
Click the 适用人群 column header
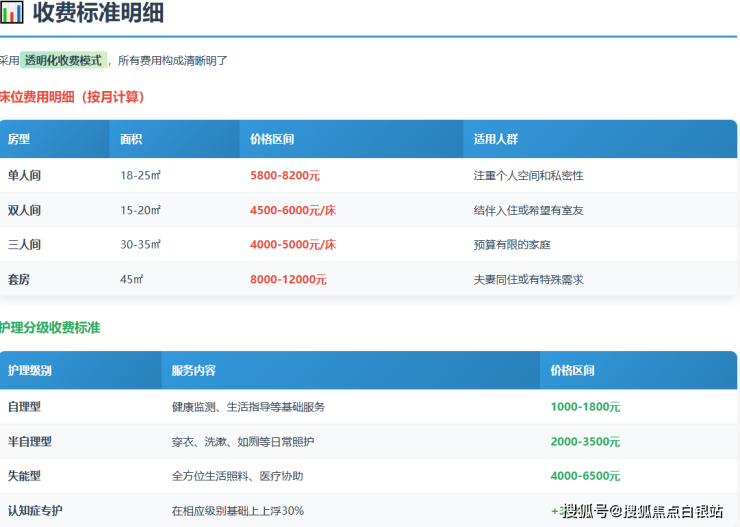point(495,140)
